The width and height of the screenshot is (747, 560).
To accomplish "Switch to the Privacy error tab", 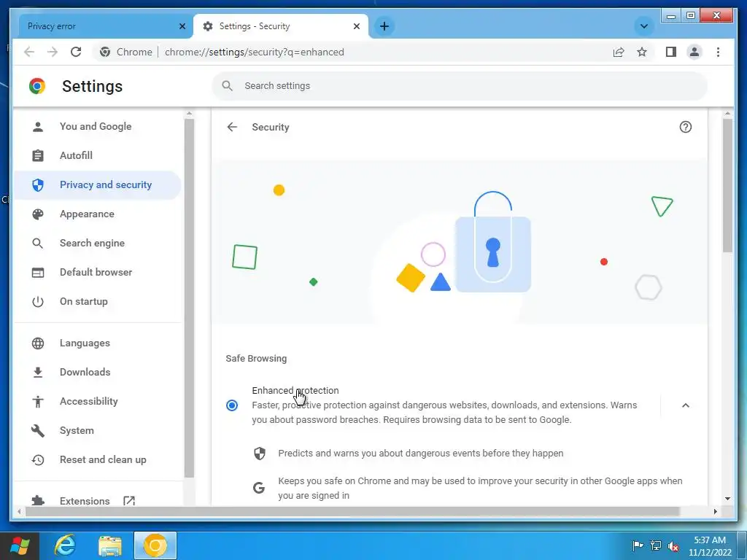I will (105, 26).
